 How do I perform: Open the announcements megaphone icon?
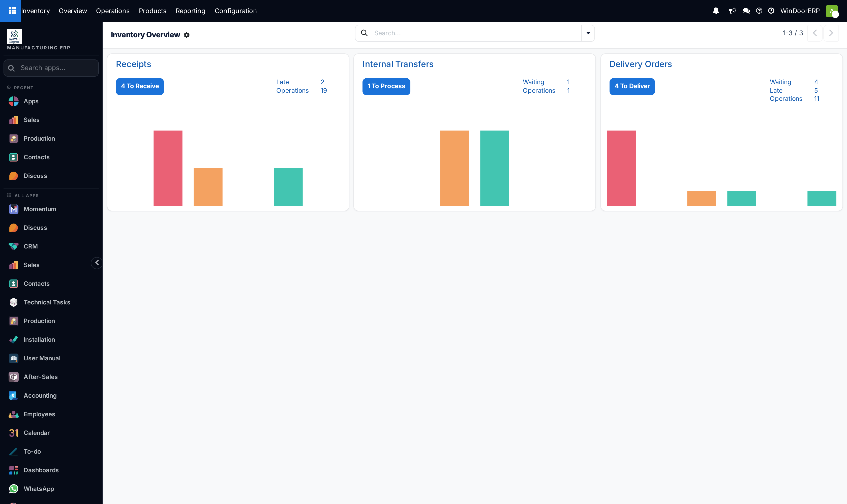[732, 11]
